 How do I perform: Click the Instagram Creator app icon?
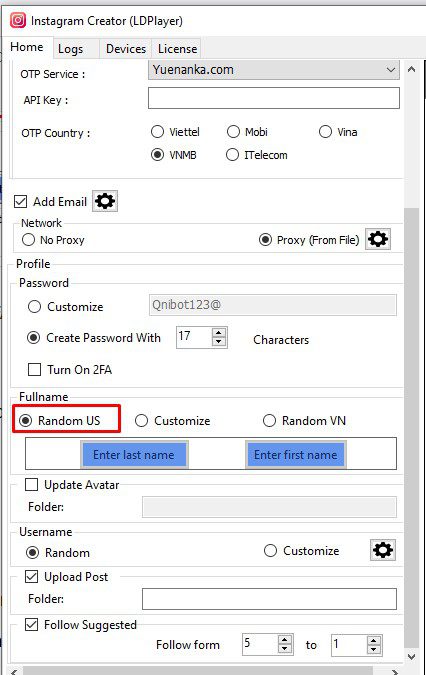(18, 20)
